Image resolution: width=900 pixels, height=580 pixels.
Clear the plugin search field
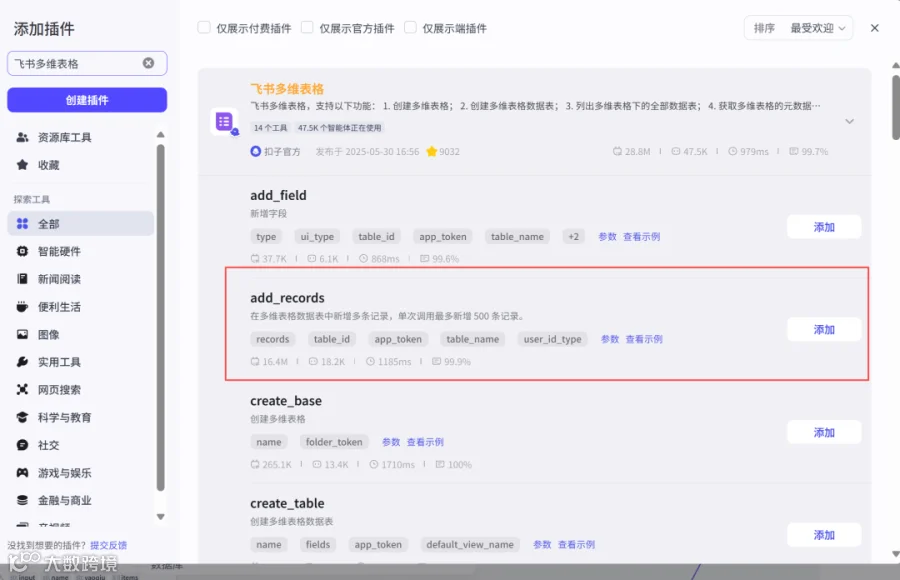[x=148, y=63]
